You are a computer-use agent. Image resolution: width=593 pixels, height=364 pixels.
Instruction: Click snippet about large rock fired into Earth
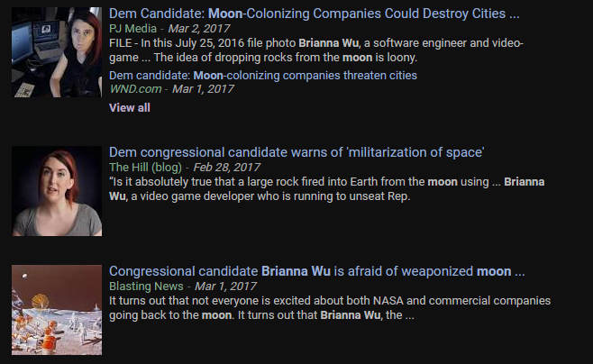coord(327,189)
